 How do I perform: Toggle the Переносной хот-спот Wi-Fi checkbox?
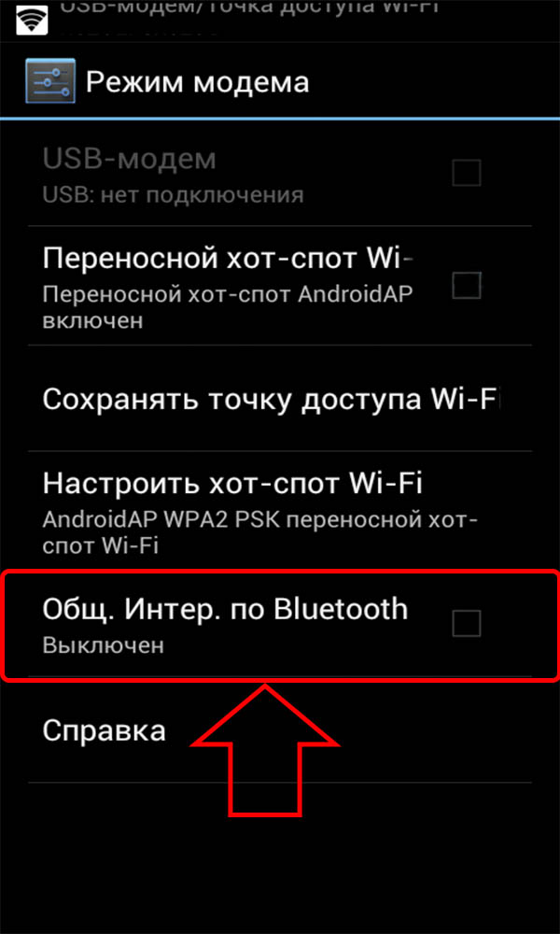point(466,285)
